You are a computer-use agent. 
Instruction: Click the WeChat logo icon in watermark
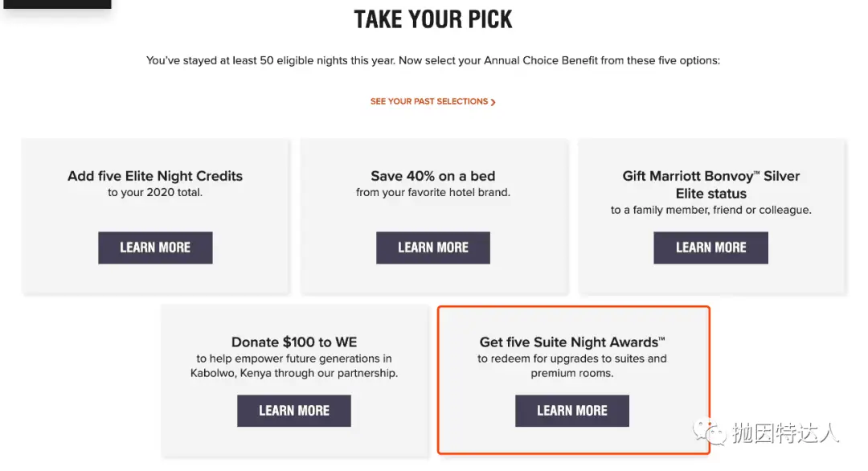tap(710, 434)
